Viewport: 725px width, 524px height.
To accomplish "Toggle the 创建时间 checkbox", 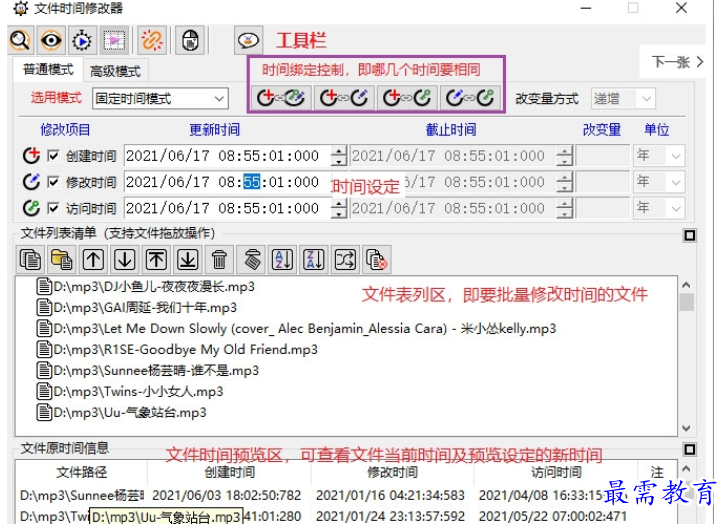I will pos(54,156).
